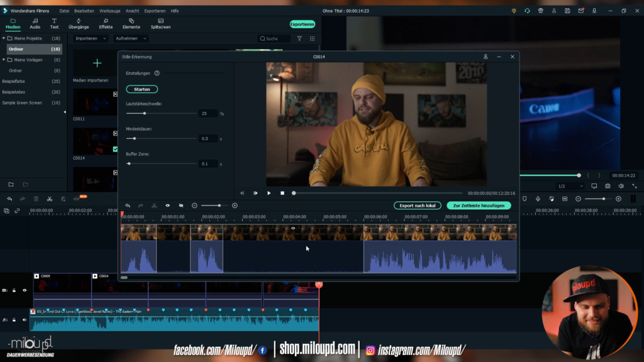This screenshot has width=644, height=362.
Task: Click the eye icon in dialog toolbar
Action: [x=167, y=206]
